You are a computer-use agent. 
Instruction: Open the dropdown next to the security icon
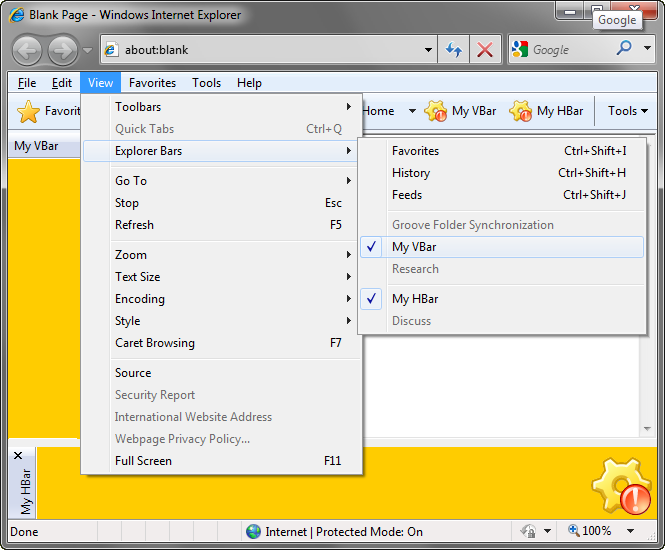click(x=548, y=531)
